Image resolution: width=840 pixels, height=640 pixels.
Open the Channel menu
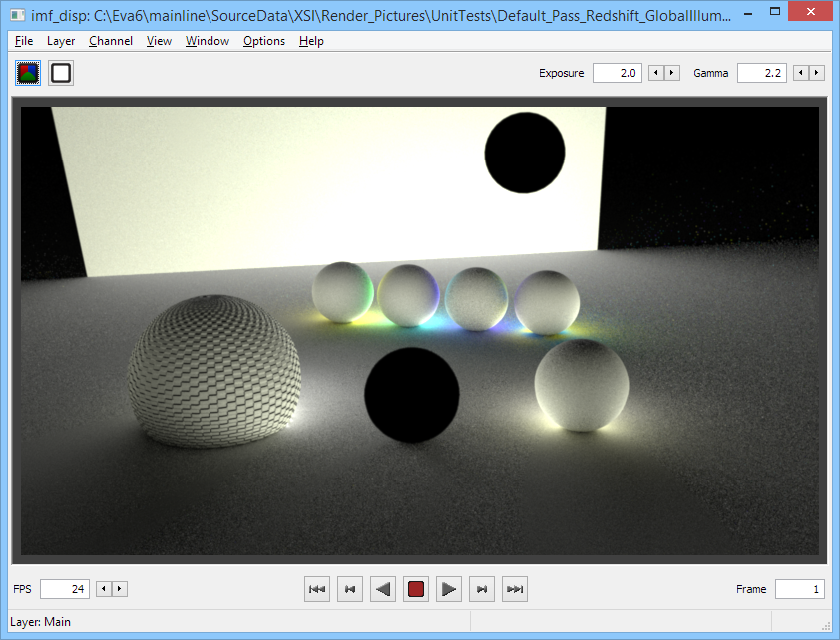[111, 41]
